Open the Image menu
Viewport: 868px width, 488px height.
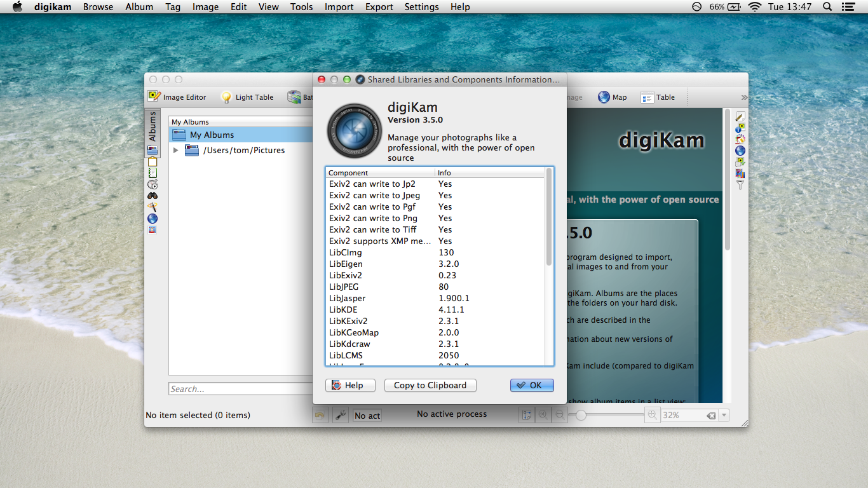coord(205,7)
